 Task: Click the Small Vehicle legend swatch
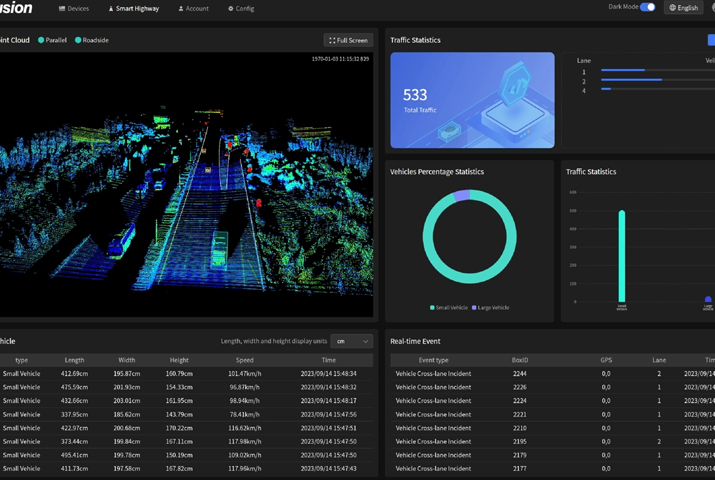[x=432, y=308]
